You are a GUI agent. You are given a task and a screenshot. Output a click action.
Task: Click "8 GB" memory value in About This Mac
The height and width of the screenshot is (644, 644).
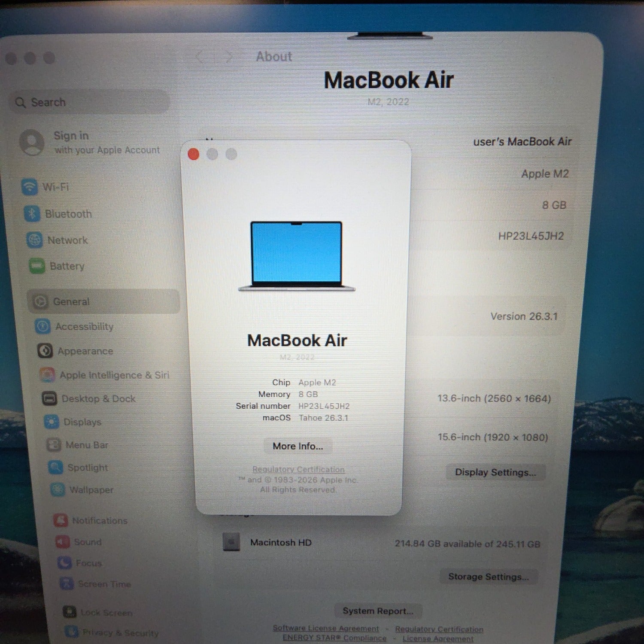click(x=308, y=394)
